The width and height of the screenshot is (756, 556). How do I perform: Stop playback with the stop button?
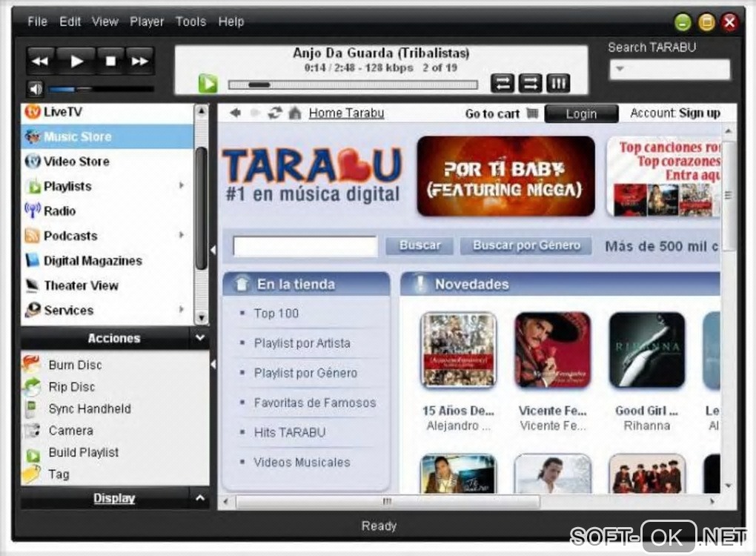111,61
